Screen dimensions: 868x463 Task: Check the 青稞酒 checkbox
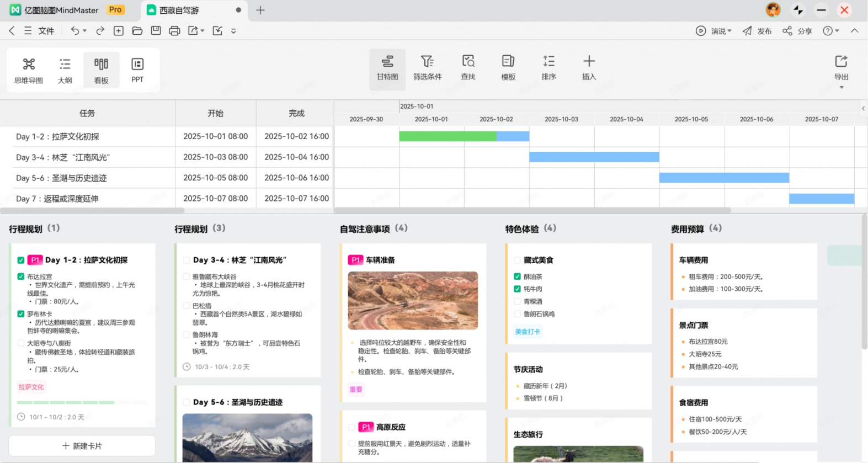point(517,301)
